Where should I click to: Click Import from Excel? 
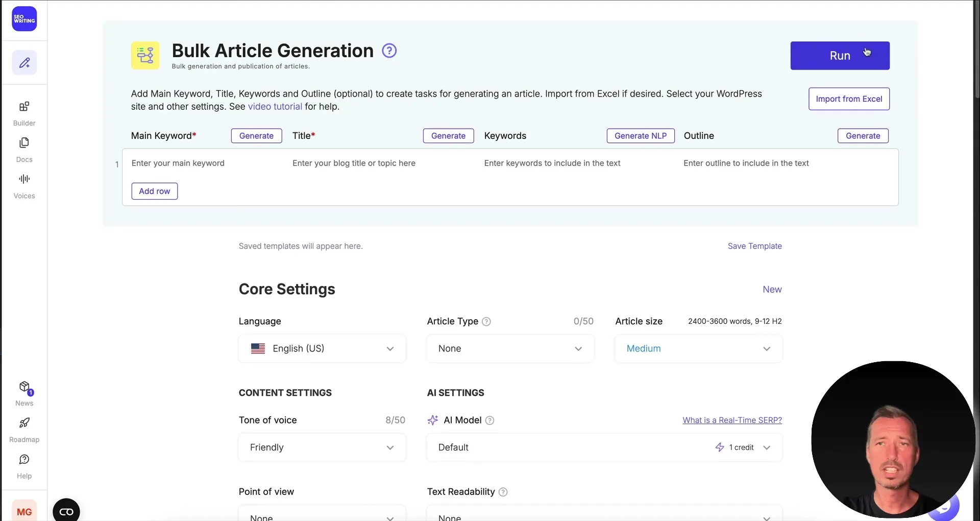849,99
